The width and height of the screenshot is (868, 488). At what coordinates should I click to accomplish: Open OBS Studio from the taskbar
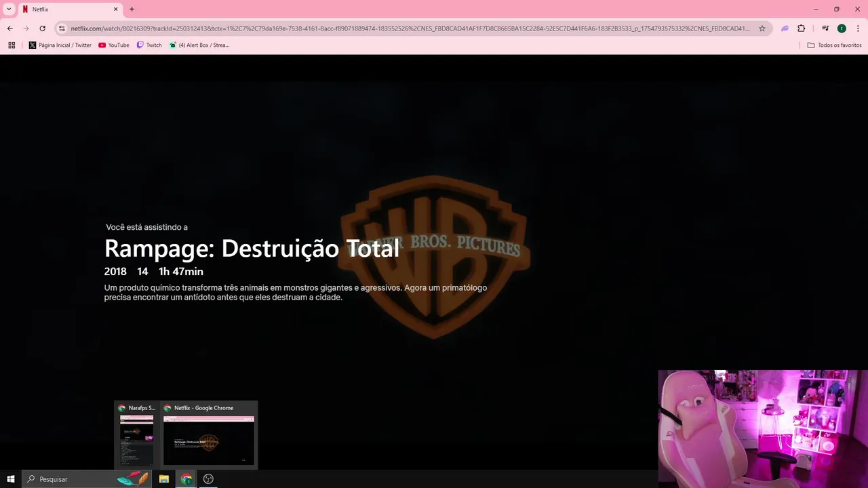[x=208, y=479]
